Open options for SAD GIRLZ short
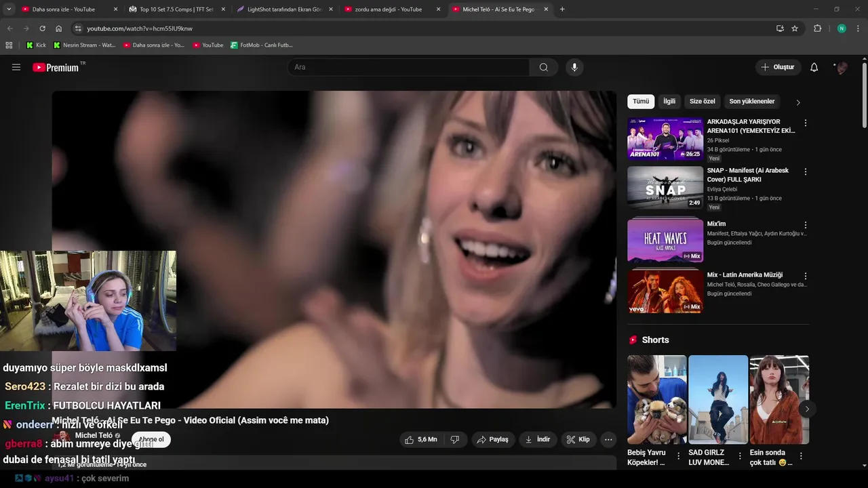 click(x=740, y=456)
